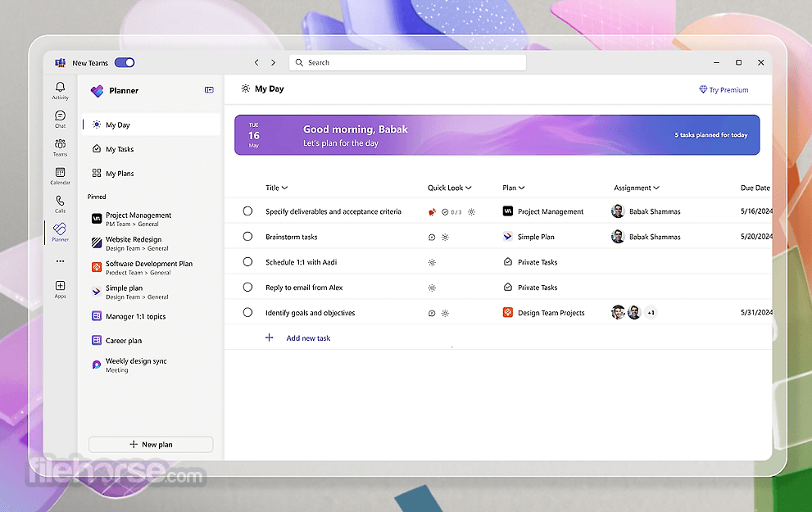
Task: Select the Planner icon in sidebar
Action: 60,229
